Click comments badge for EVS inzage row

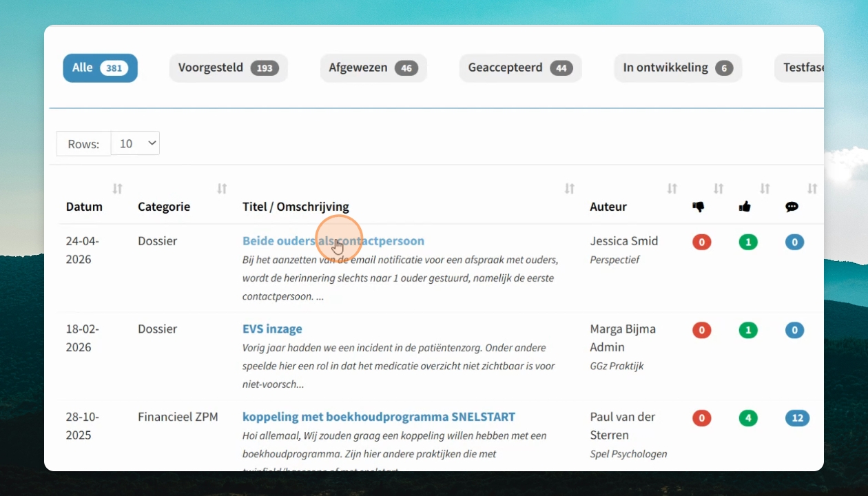(794, 330)
